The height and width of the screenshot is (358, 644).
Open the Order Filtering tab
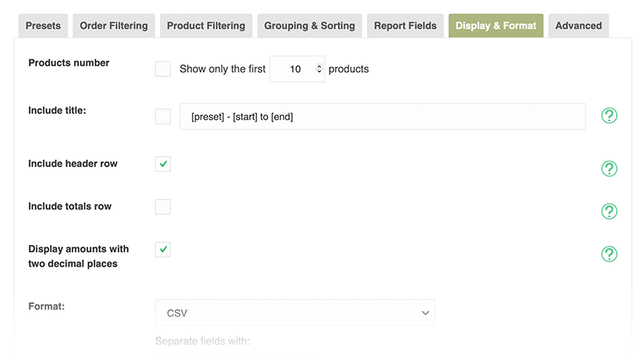pyautogui.click(x=114, y=25)
